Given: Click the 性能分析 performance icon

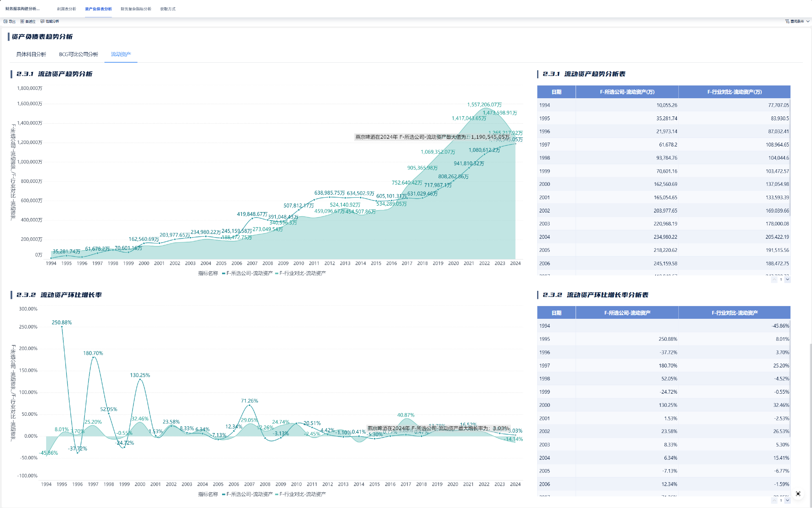Looking at the screenshot, I should pyautogui.click(x=42, y=21).
